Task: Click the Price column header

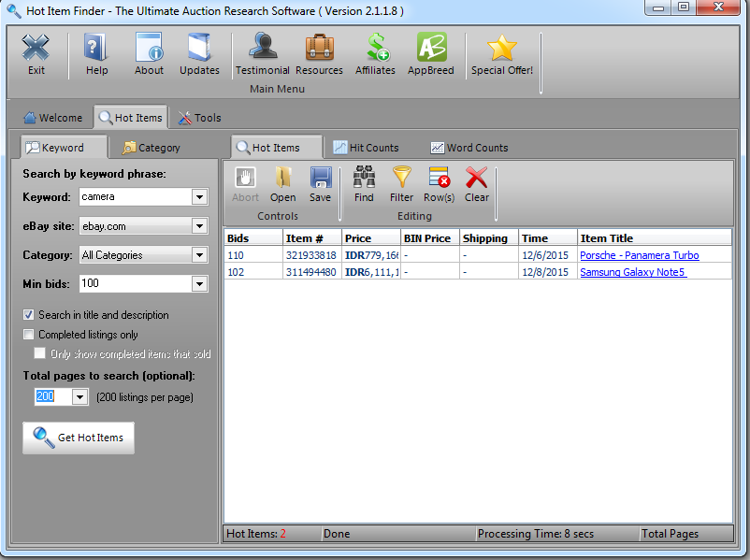Action: (x=358, y=238)
